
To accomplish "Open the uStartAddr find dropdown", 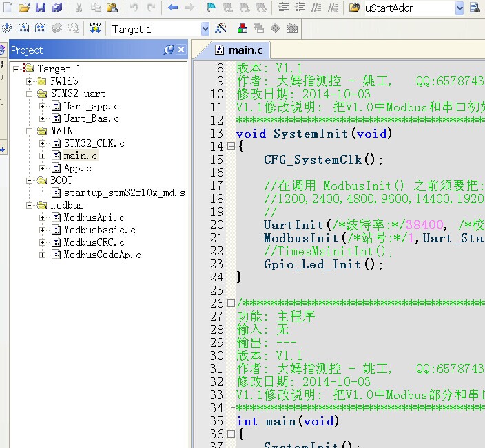I will tap(460, 8).
